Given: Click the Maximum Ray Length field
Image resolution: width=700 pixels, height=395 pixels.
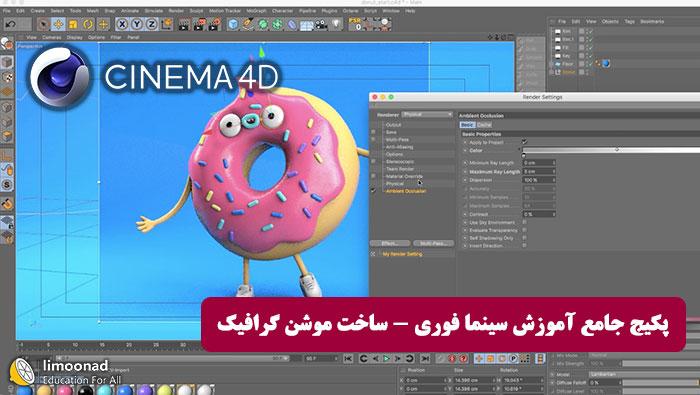Looking at the screenshot, I should pos(539,171).
